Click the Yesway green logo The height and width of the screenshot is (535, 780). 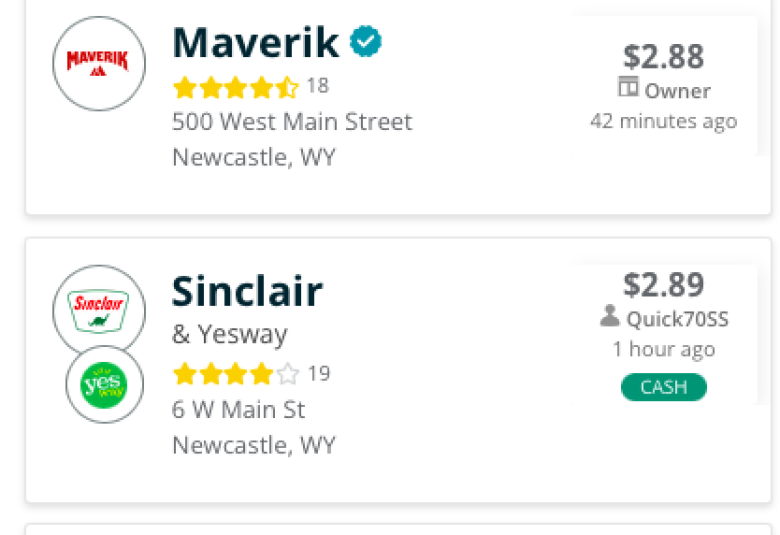coord(104,385)
